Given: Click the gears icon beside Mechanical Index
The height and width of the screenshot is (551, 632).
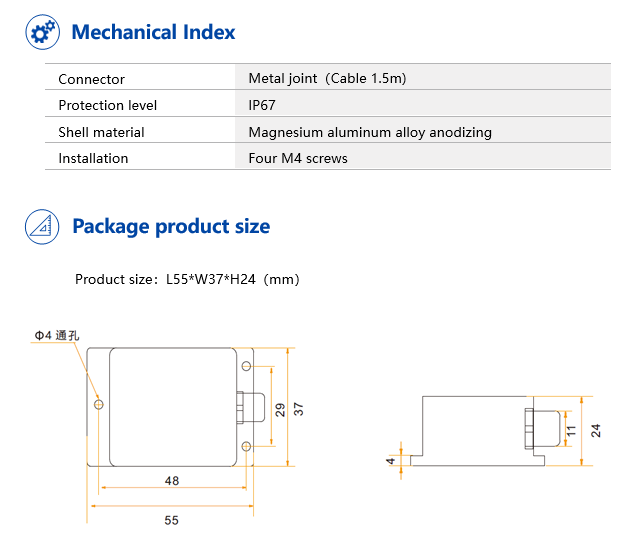Looking at the screenshot, I should click(x=42, y=32).
